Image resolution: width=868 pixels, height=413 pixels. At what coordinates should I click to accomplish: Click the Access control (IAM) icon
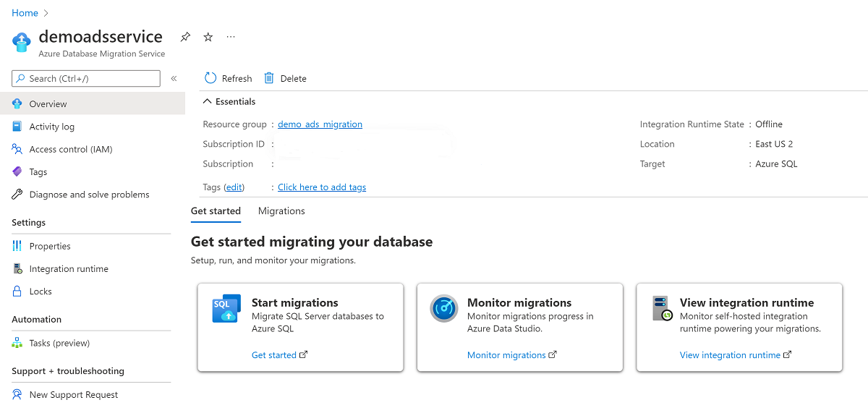coord(17,149)
